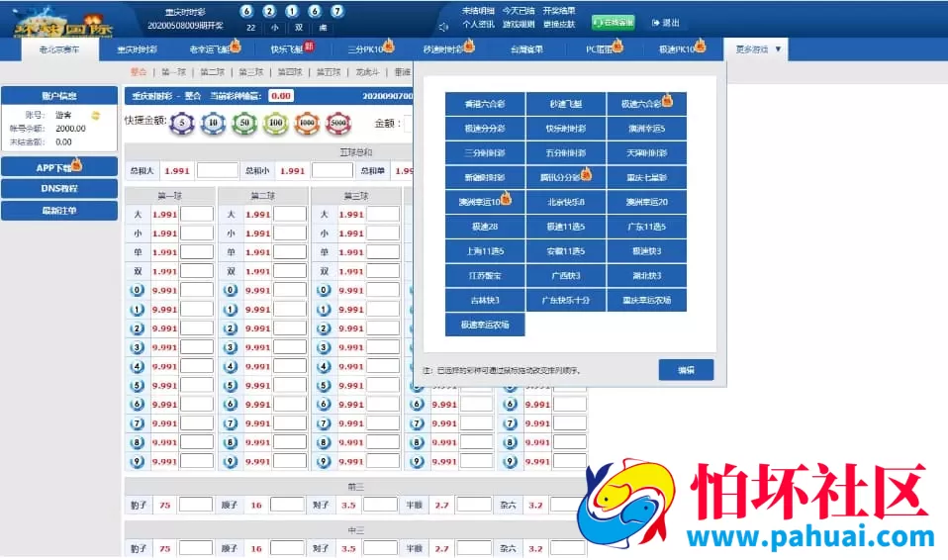948x560 pixels.
Task: Click the 总和大 odds 1.991
Action: click(177, 171)
